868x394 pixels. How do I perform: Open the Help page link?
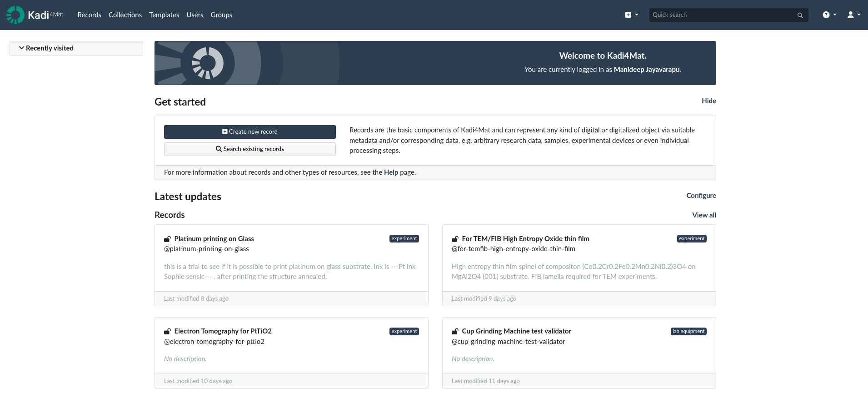pos(391,172)
